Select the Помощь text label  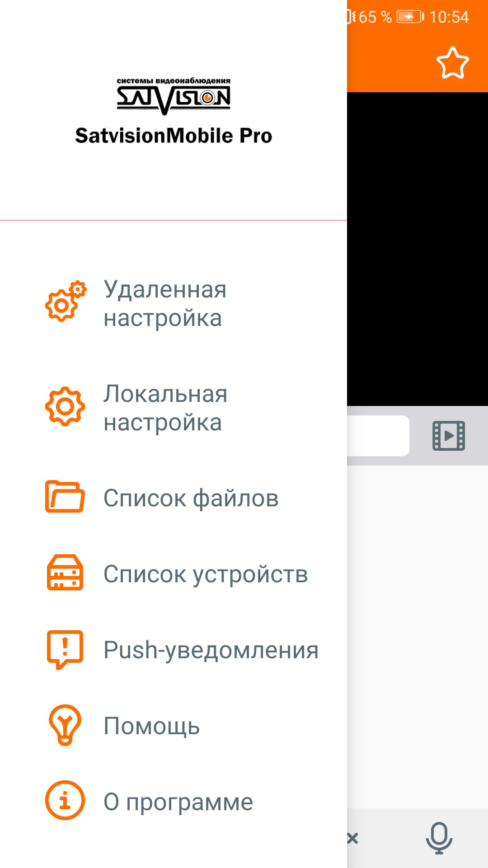pyautogui.click(x=152, y=726)
